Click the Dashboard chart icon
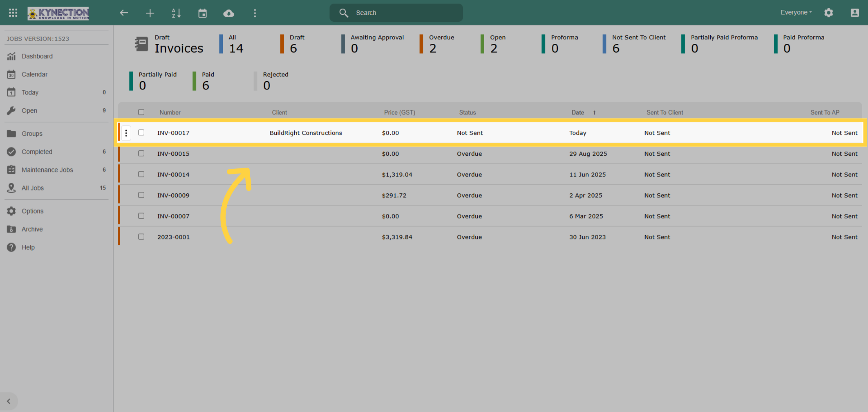The image size is (868, 412). point(11,56)
